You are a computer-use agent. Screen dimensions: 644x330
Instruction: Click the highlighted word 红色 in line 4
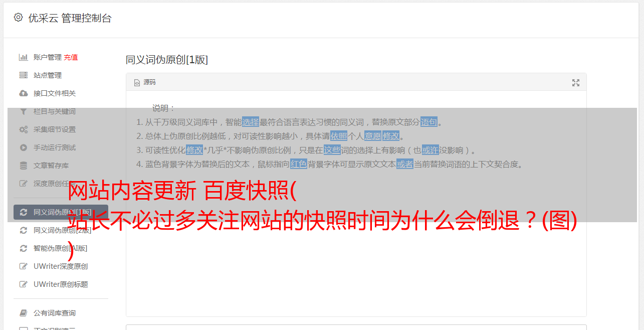tap(299, 164)
